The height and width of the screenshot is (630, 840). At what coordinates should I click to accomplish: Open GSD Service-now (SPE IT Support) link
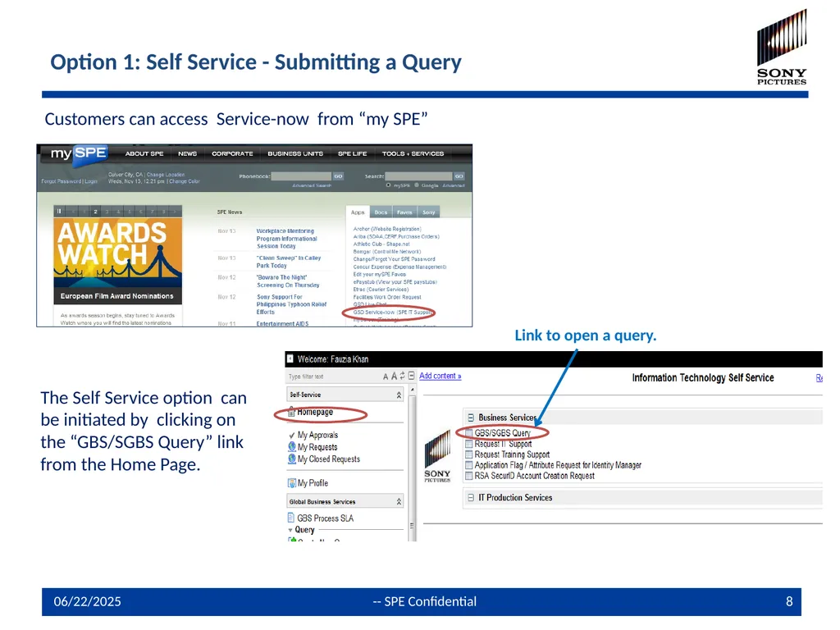392,312
